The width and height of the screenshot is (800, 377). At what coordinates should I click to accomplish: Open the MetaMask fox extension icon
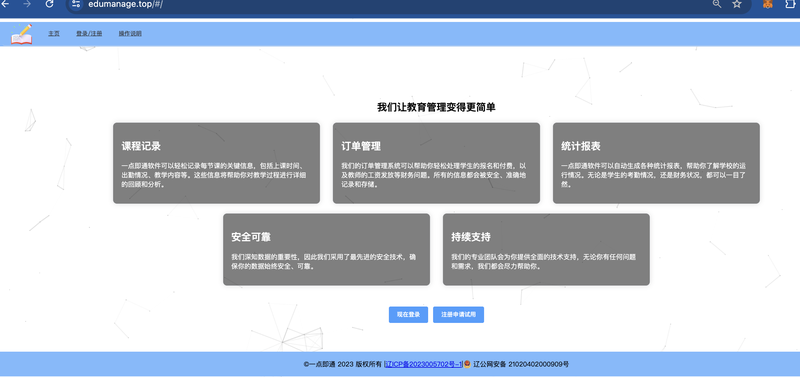coord(768,4)
